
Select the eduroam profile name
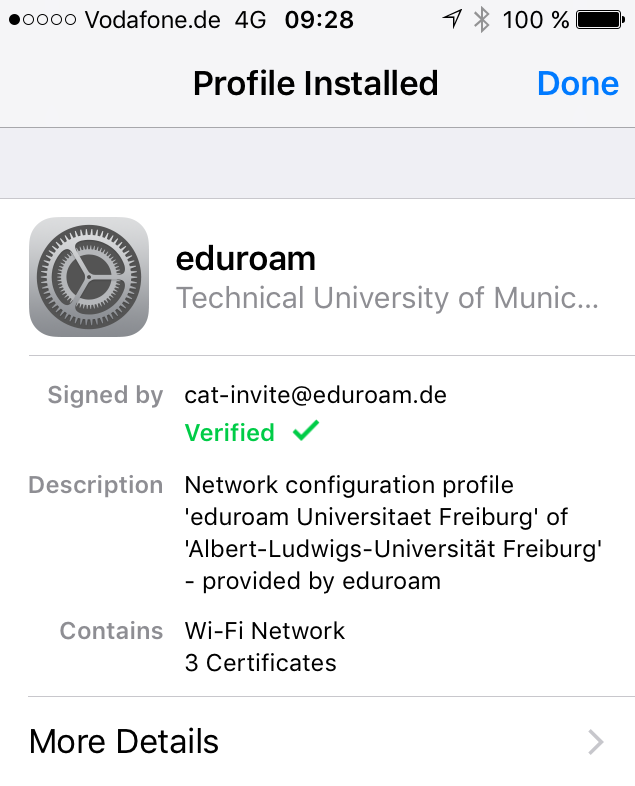pyautogui.click(x=246, y=259)
